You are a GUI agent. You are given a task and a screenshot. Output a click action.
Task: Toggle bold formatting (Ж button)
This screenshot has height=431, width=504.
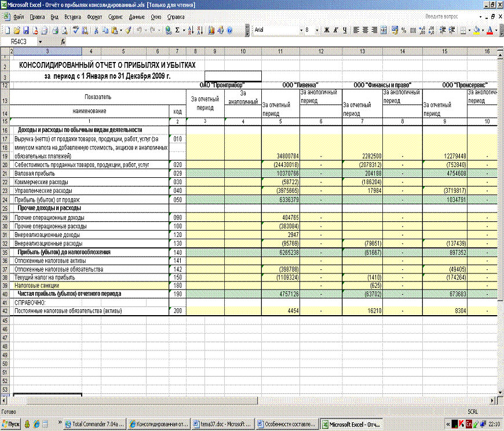326,30
